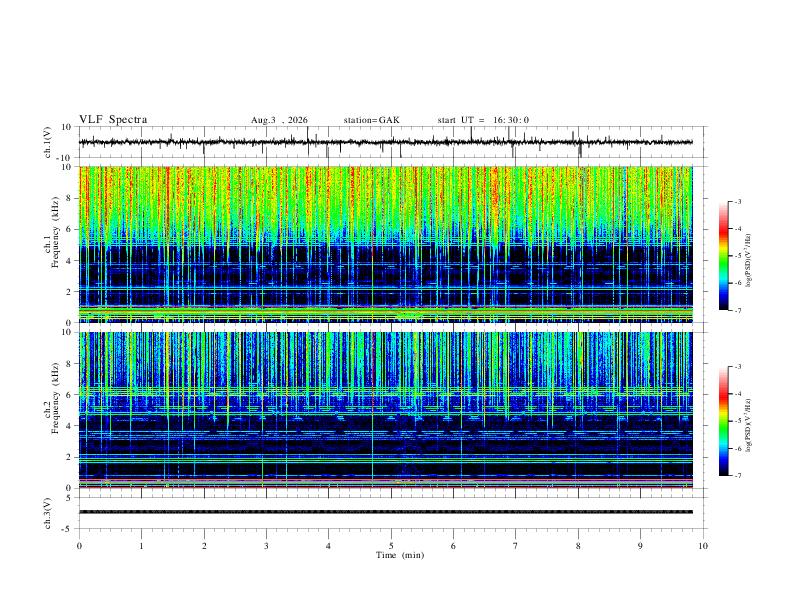Click the 2 minute tick on time axis
Screen dimensions: 792x612
point(204,546)
